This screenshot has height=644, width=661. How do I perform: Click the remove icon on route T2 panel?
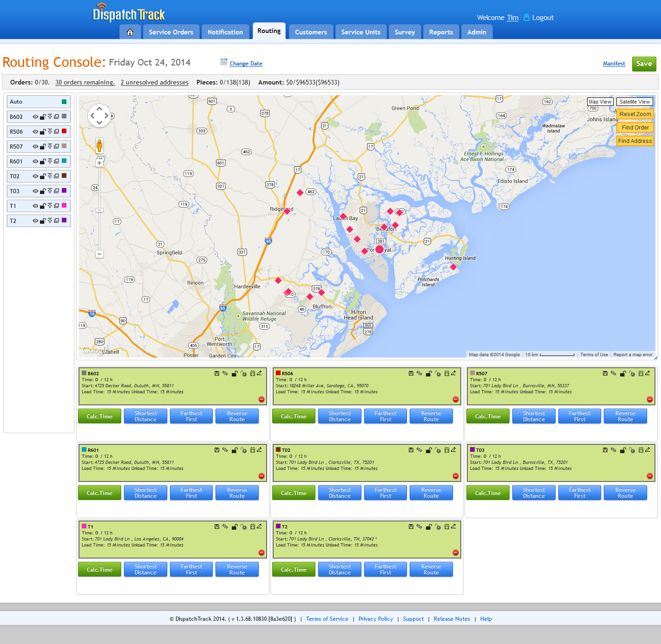(x=455, y=553)
